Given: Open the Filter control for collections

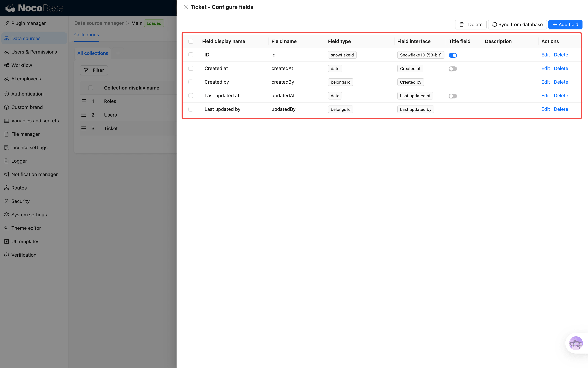Looking at the screenshot, I should 94,70.
